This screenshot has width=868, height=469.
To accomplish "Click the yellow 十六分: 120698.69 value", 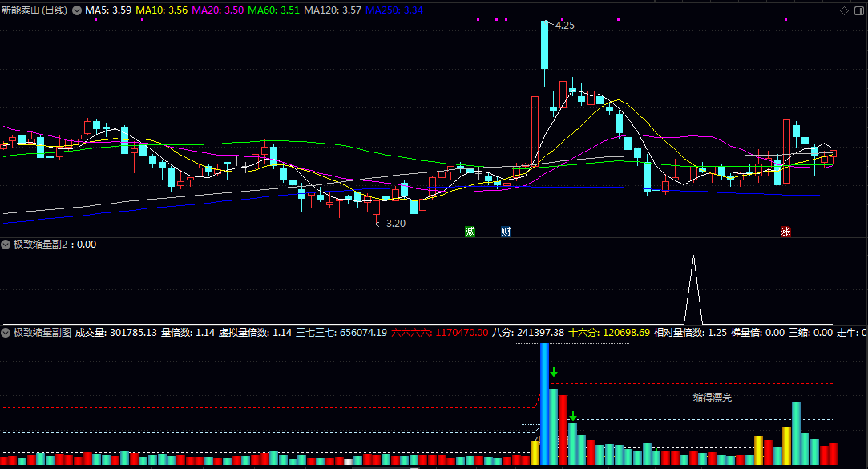I will [x=609, y=333].
